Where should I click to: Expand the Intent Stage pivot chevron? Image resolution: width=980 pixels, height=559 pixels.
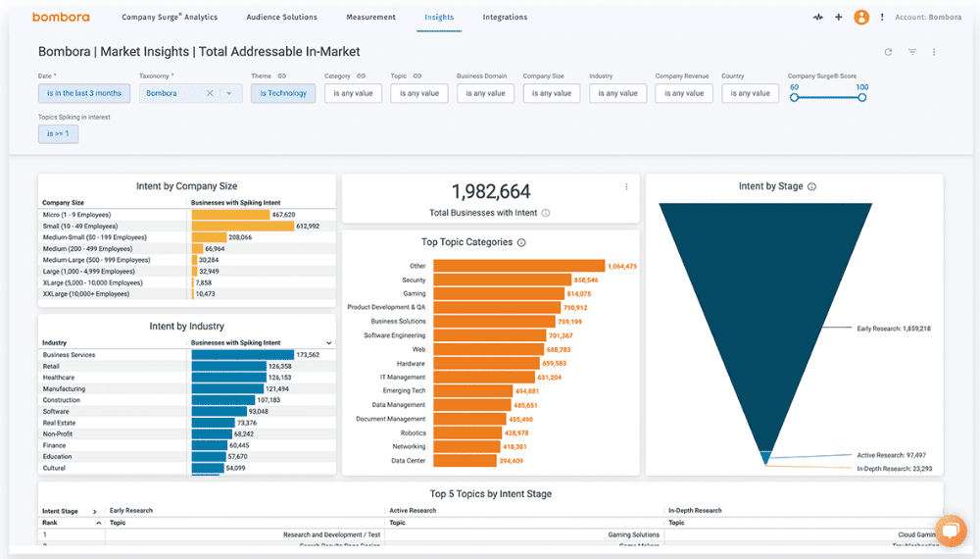94,512
